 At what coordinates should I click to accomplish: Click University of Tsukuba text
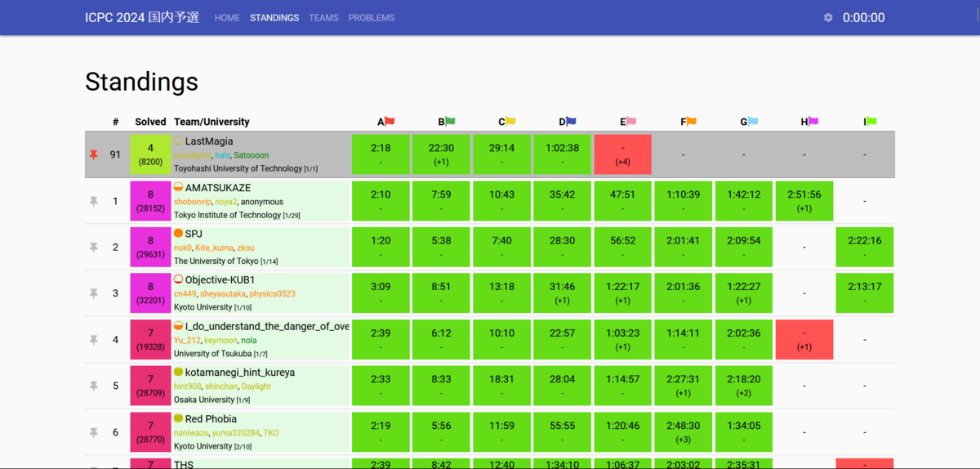coord(212,354)
